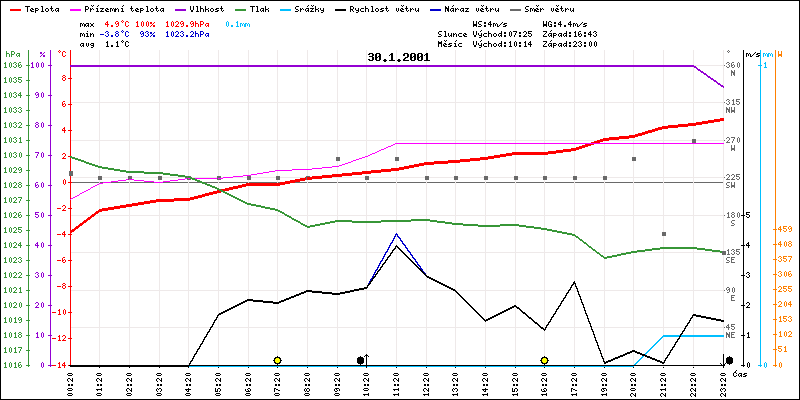Image resolution: width=800 pixels, height=400 pixels.
Task: Click the yellow sunrise marker at 07:20
Action: [x=277, y=360]
